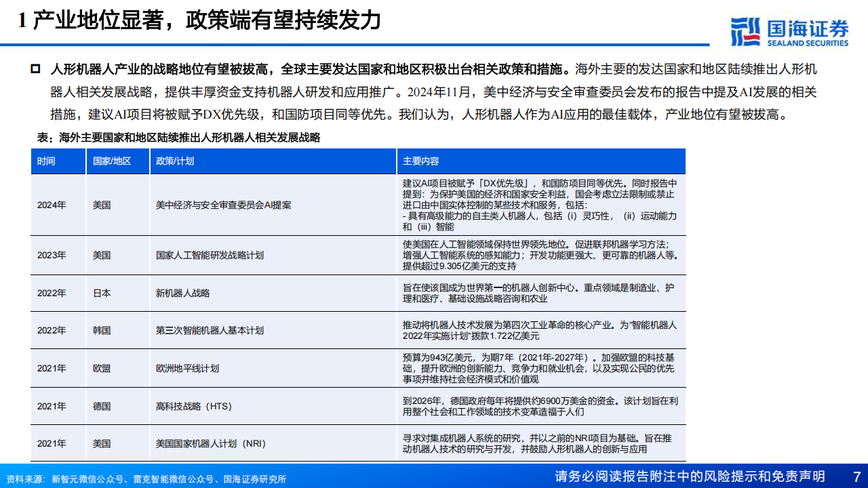The height and width of the screenshot is (488, 868).
Task: Click the page number 7
Action: pos(856,476)
